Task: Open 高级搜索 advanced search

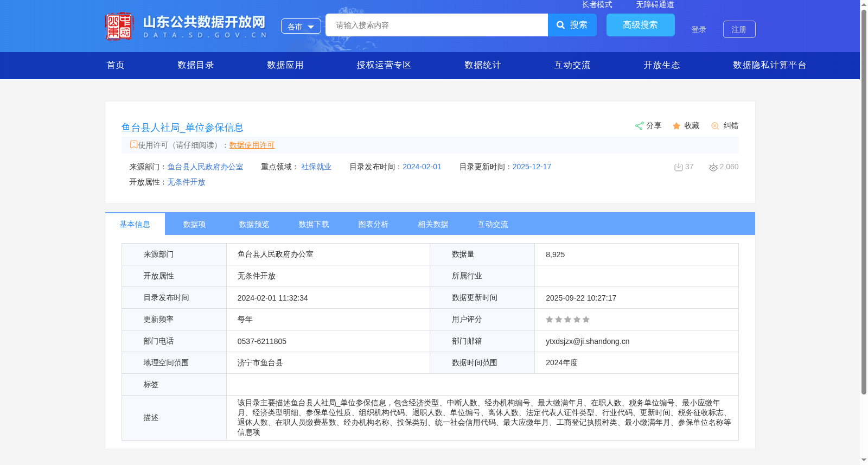Action: click(641, 25)
